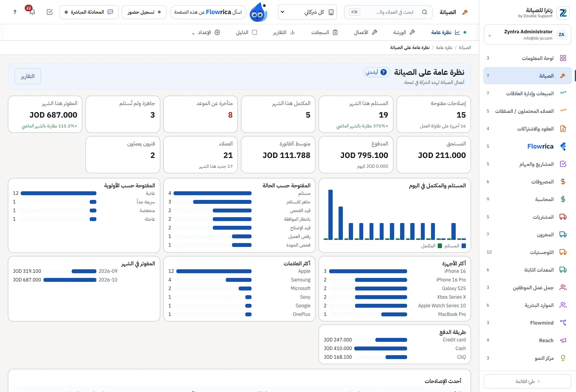576x392 pixels.
Task: Click the Cash payment method bar
Action: [380, 348]
